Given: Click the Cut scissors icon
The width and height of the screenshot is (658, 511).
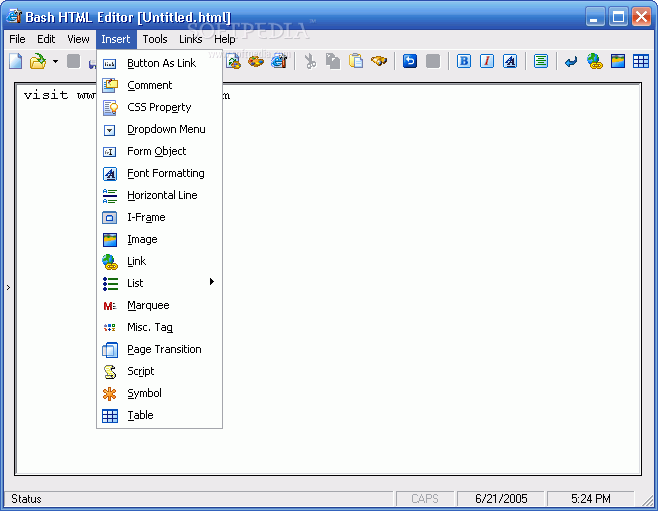Looking at the screenshot, I should click(310, 61).
